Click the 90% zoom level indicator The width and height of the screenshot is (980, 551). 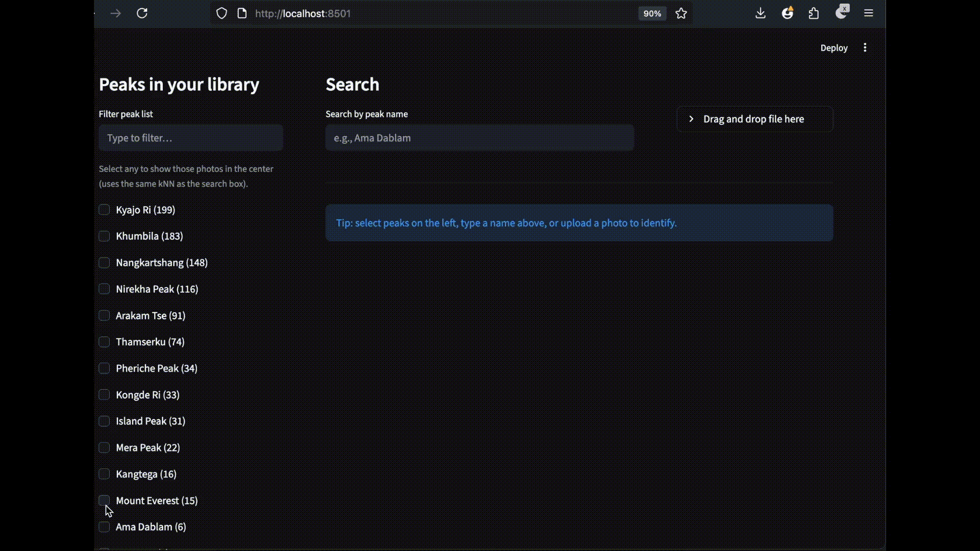coord(652,13)
